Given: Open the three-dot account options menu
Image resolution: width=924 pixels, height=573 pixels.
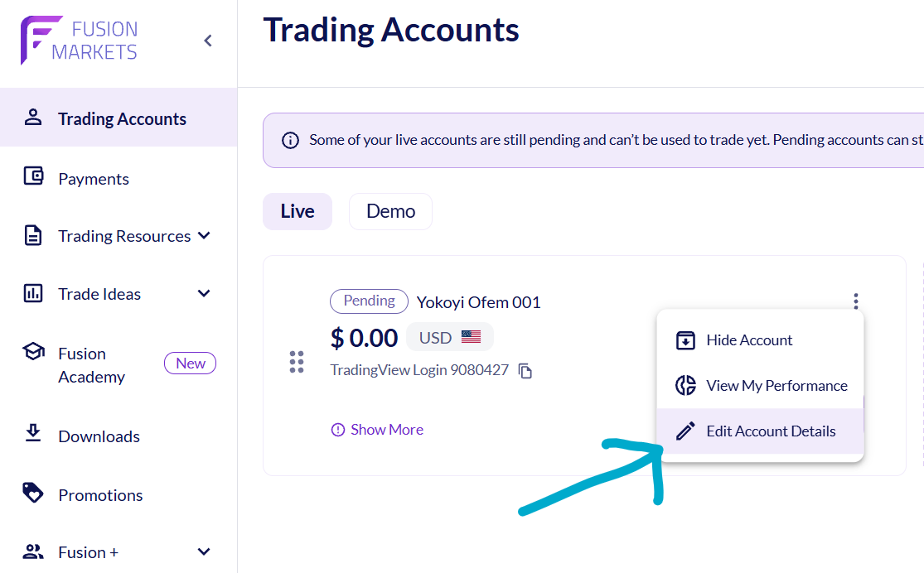Looking at the screenshot, I should tap(856, 301).
